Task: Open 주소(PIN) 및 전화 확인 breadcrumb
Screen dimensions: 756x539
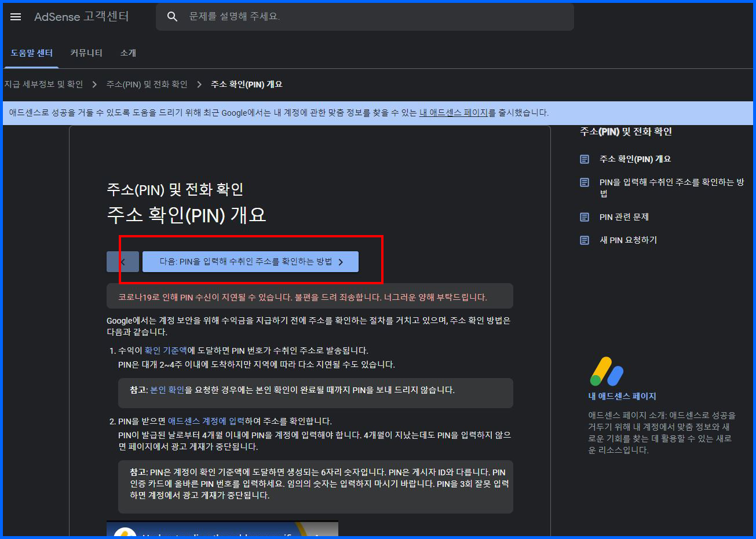Action: [147, 85]
